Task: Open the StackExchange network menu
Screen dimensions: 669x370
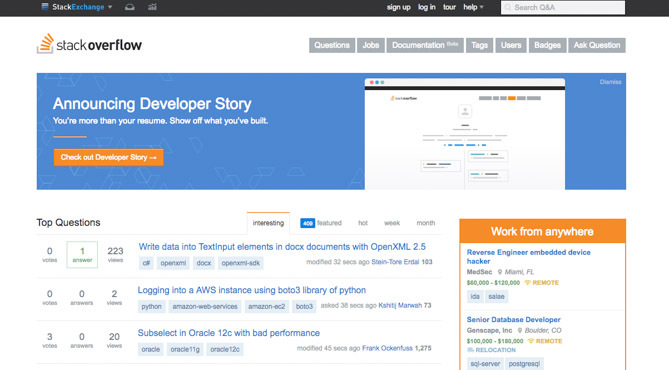Action: pos(76,7)
